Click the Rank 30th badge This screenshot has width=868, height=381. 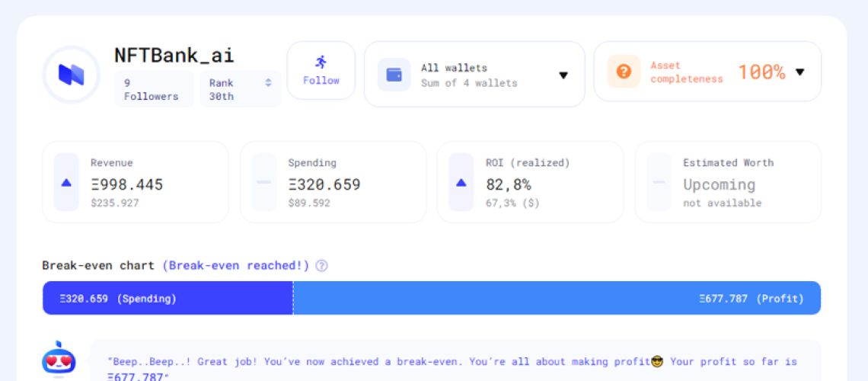(241, 89)
